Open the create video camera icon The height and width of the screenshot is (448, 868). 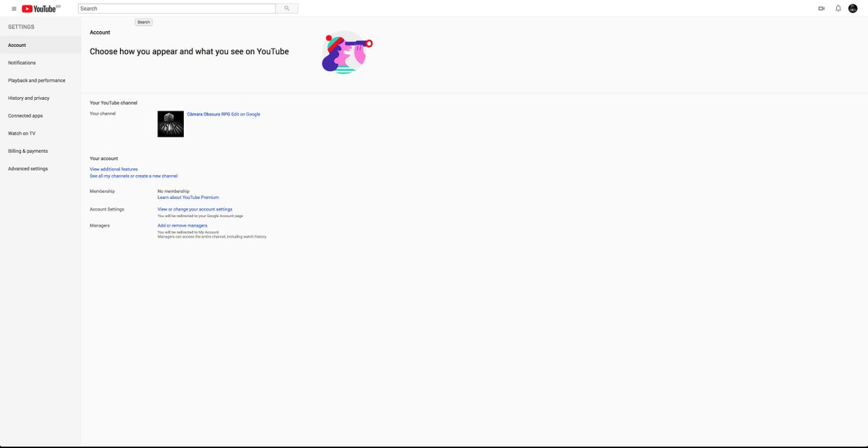click(821, 9)
